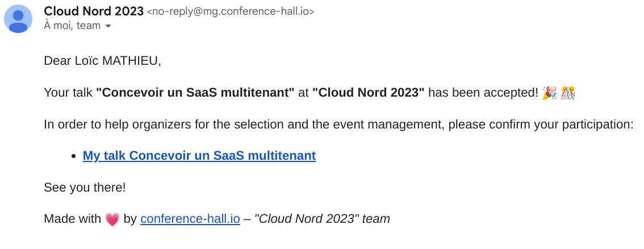Click the "Dear Loïc MATHIEU," greeting
Viewport: 644px width, 249px height.
[x=102, y=61]
